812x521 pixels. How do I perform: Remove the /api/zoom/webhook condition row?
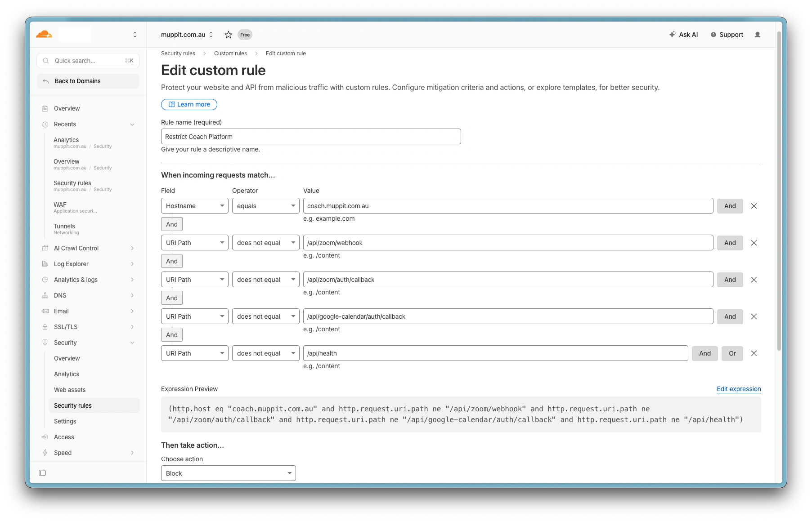pos(754,243)
